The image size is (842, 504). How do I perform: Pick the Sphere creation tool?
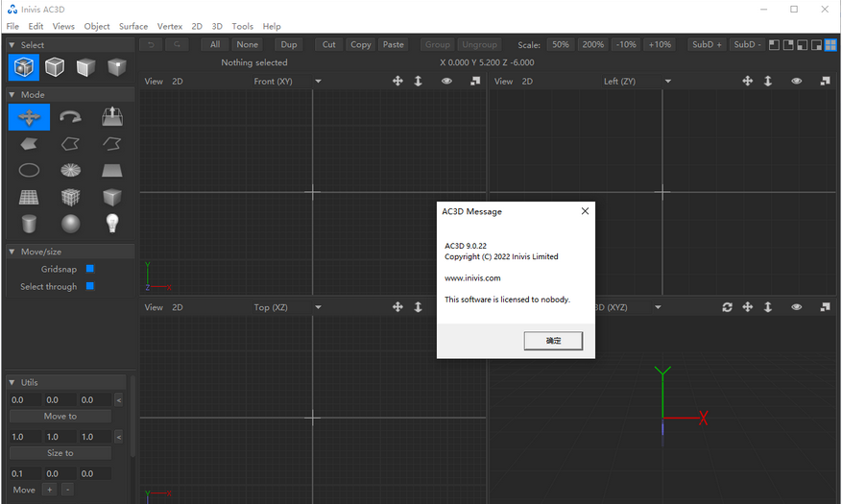coord(70,224)
